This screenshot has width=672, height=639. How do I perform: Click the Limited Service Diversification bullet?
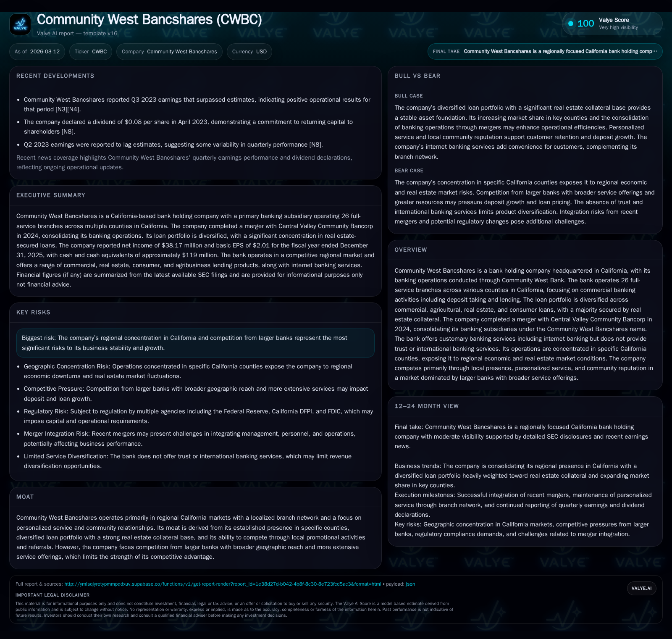point(188,461)
